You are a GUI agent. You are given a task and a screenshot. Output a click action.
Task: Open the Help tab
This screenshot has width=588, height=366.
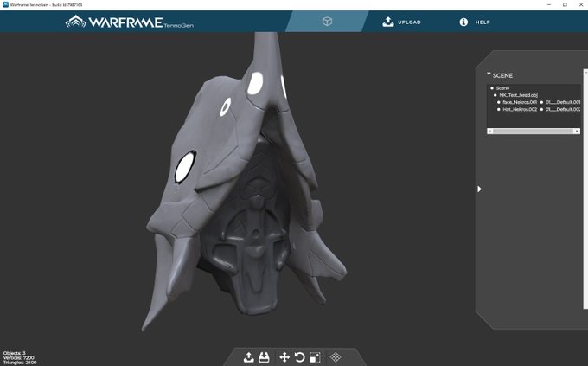[475, 22]
